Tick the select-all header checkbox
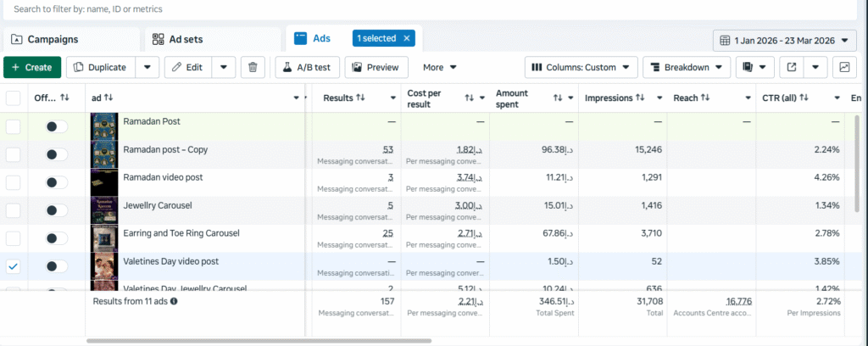 [x=13, y=98]
